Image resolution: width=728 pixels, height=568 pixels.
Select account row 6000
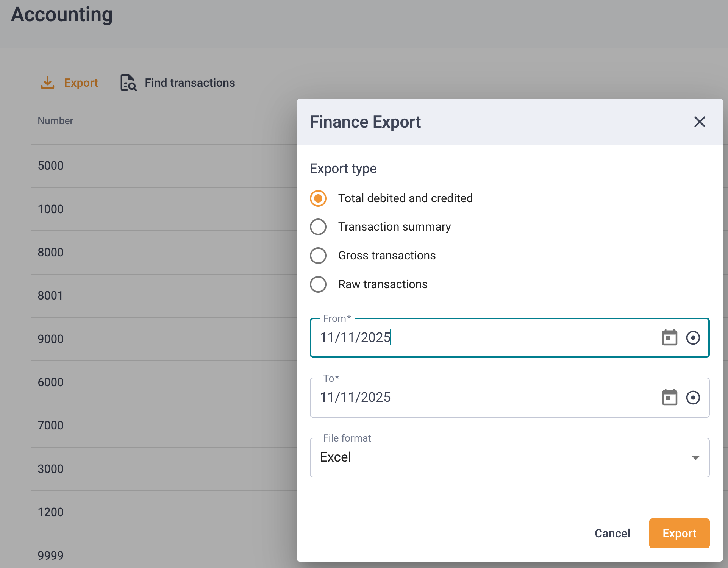point(164,382)
